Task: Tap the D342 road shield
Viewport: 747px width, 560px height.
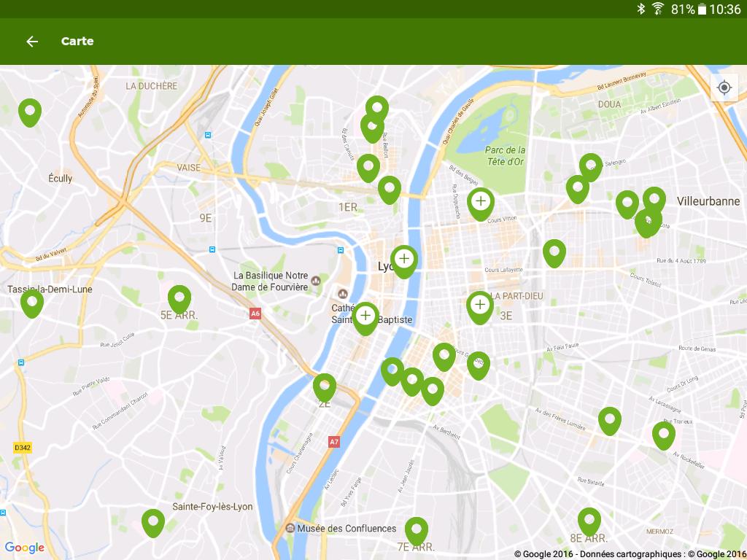Action: pyautogui.click(x=23, y=448)
